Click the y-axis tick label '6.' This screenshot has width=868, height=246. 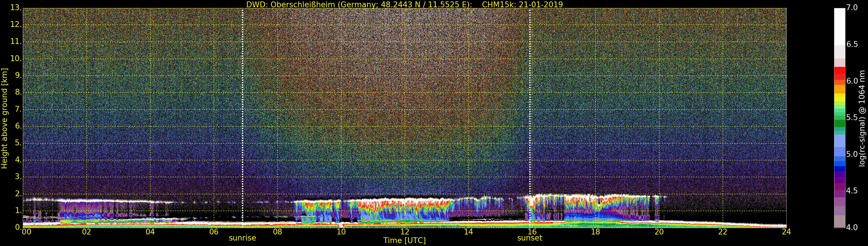tap(18, 126)
